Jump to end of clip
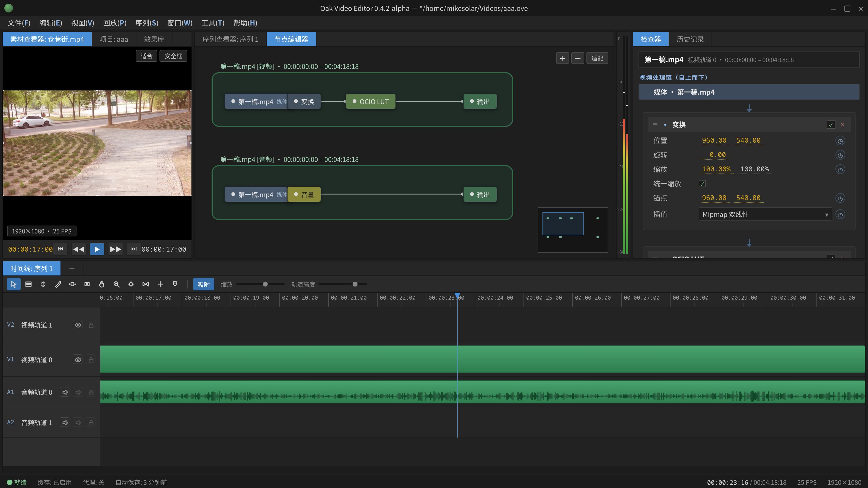 (134, 249)
